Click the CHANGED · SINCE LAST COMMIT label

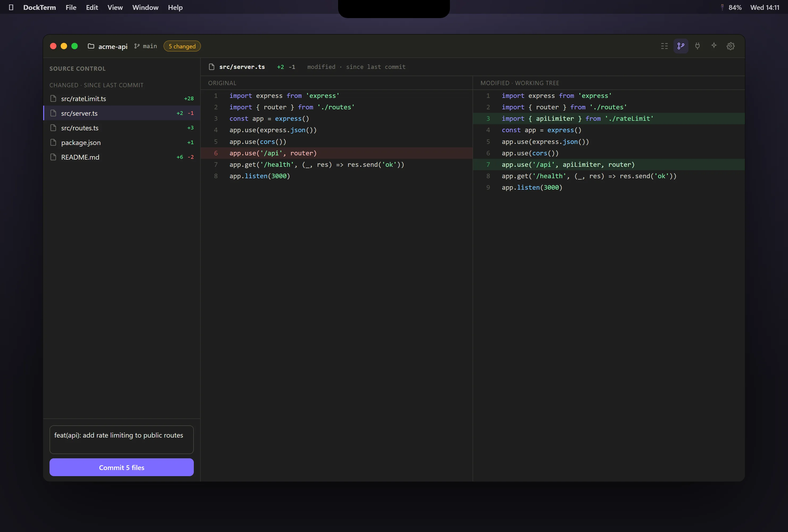pyautogui.click(x=96, y=85)
